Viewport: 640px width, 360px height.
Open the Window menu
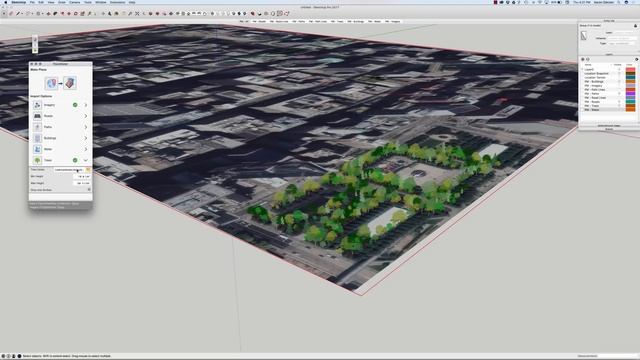100,2
